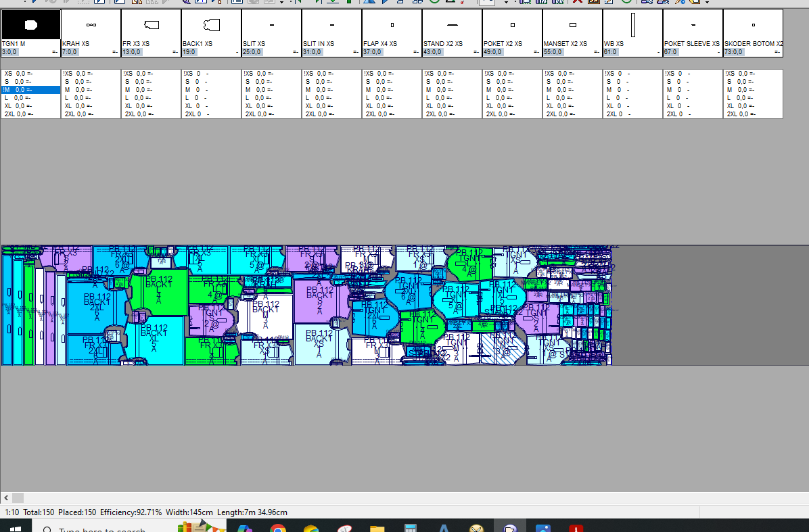This screenshot has height=532, width=809.
Task: Select the POKET SLEEVE XS piece
Action: point(693,26)
